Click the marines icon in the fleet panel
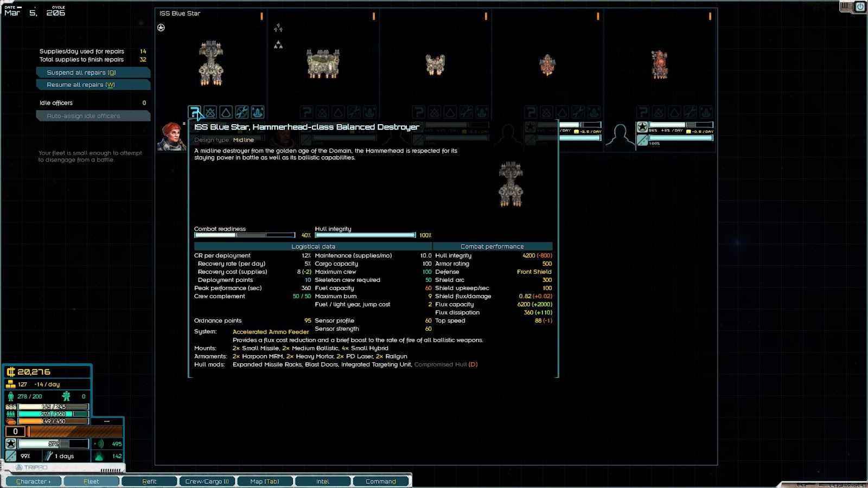The image size is (868, 488). 66,396
